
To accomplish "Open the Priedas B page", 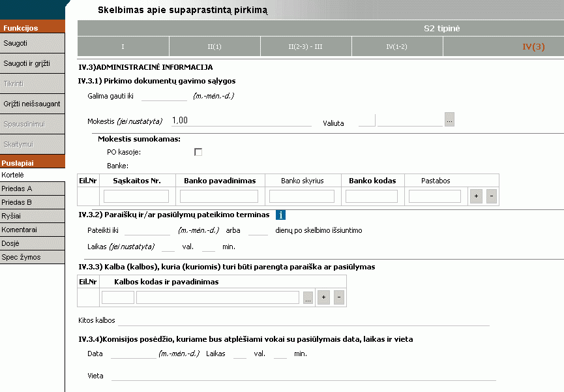I will 33,202.
